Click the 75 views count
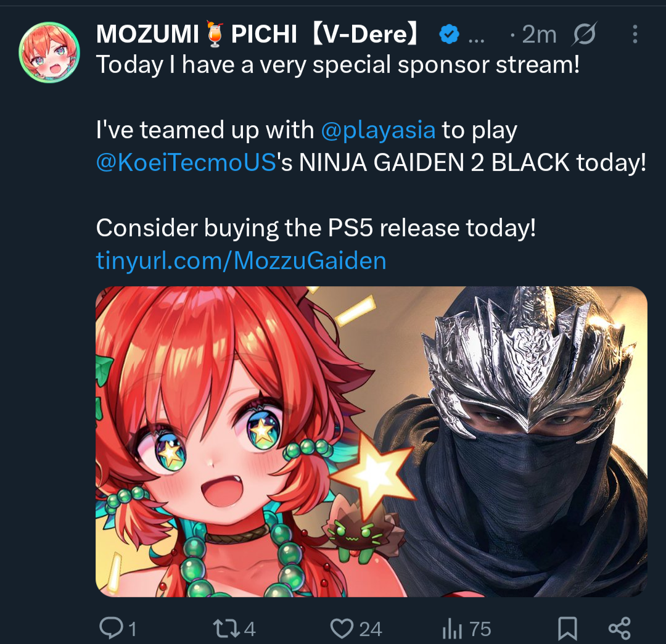The width and height of the screenshot is (666, 644). (x=480, y=629)
